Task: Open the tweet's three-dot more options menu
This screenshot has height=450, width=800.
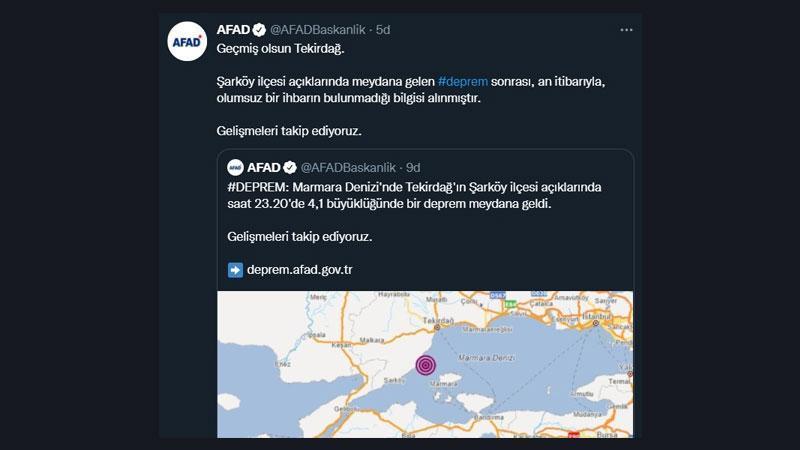Action: coord(626,30)
